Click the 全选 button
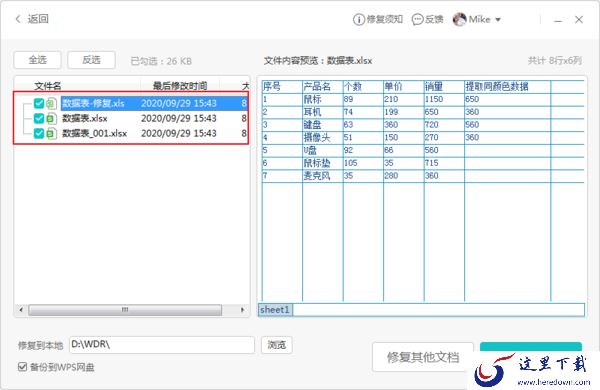This screenshot has width=600, height=390. click(38, 60)
